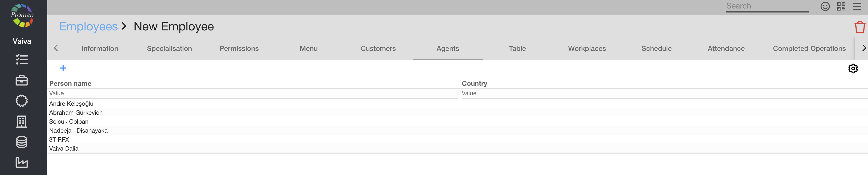Click the blue plus add agent icon
Image resolution: width=868 pixels, height=175 pixels.
tap(63, 68)
